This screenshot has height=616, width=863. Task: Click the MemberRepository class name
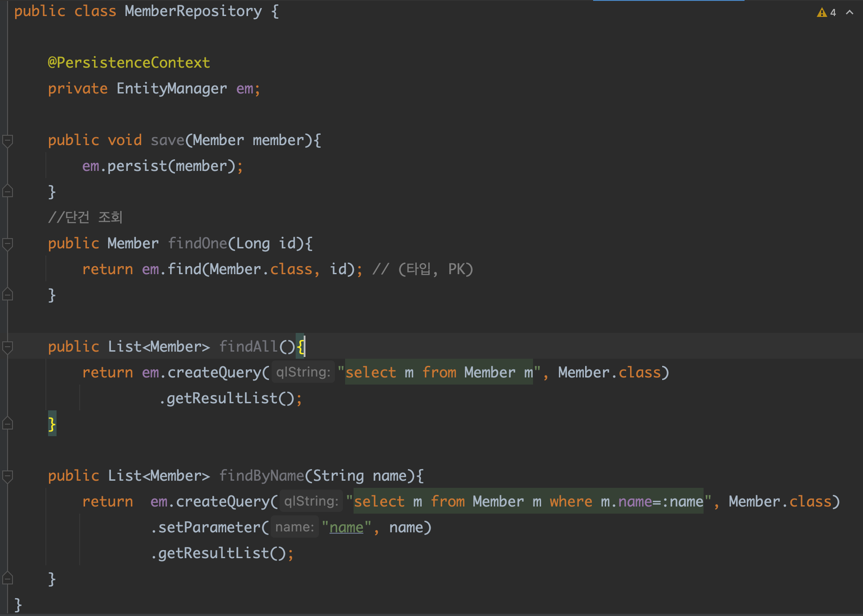(x=193, y=11)
